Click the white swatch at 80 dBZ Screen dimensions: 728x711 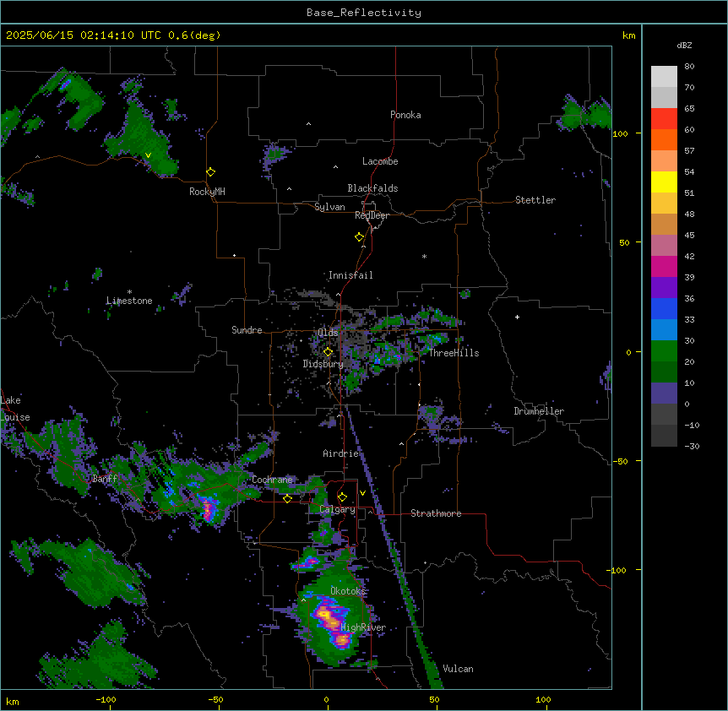pyautogui.click(x=664, y=76)
